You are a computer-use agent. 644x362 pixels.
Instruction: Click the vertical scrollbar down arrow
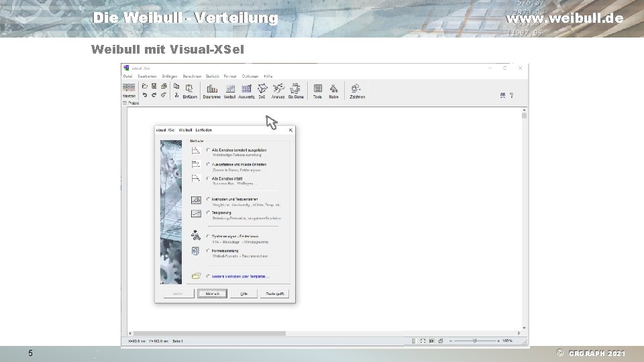tap(524, 328)
